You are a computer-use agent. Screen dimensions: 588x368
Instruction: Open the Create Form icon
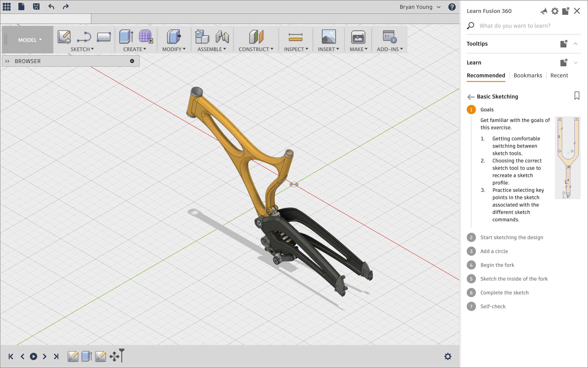(146, 37)
